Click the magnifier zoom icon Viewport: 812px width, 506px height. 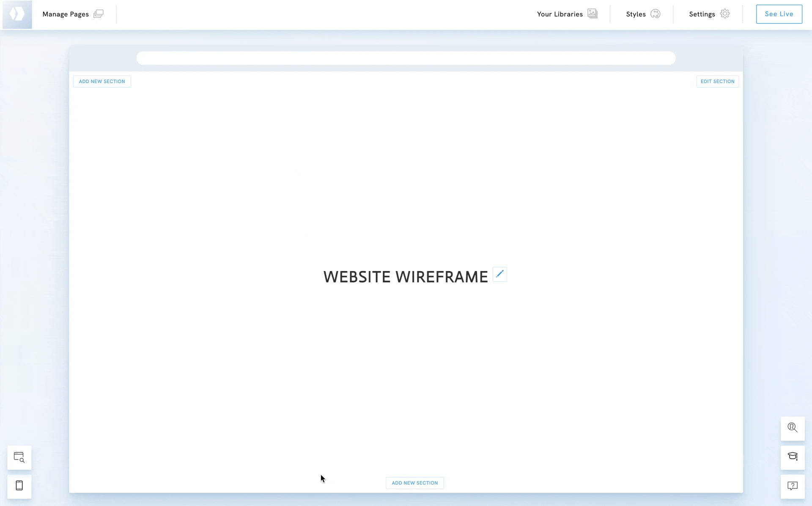[792, 428]
